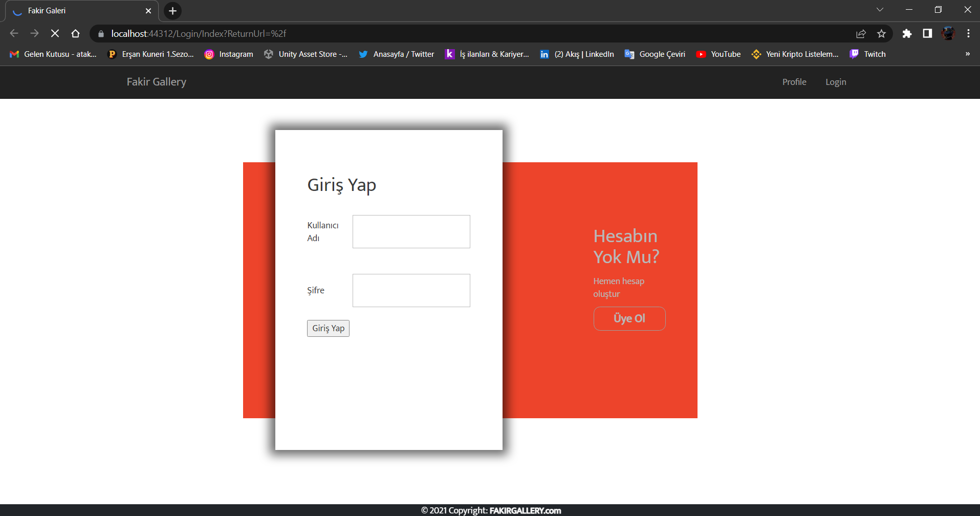Submit with the Giriş Yap button
The image size is (980, 516).
(328, 328)
